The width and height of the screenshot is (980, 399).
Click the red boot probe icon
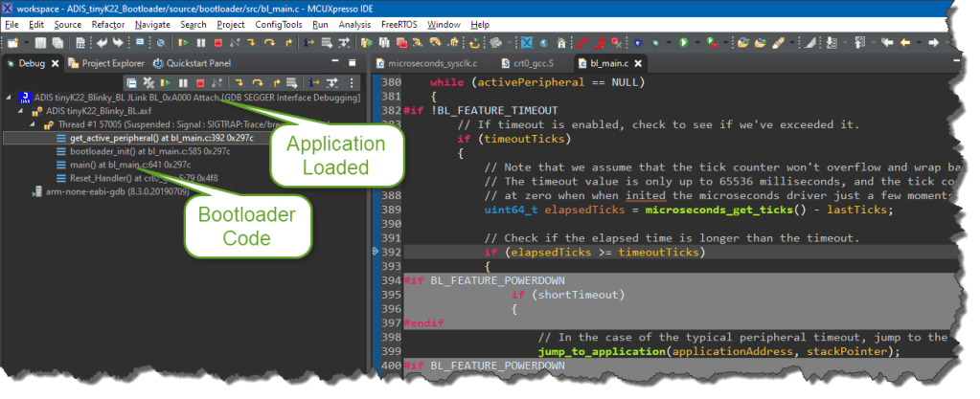point(600,42)
